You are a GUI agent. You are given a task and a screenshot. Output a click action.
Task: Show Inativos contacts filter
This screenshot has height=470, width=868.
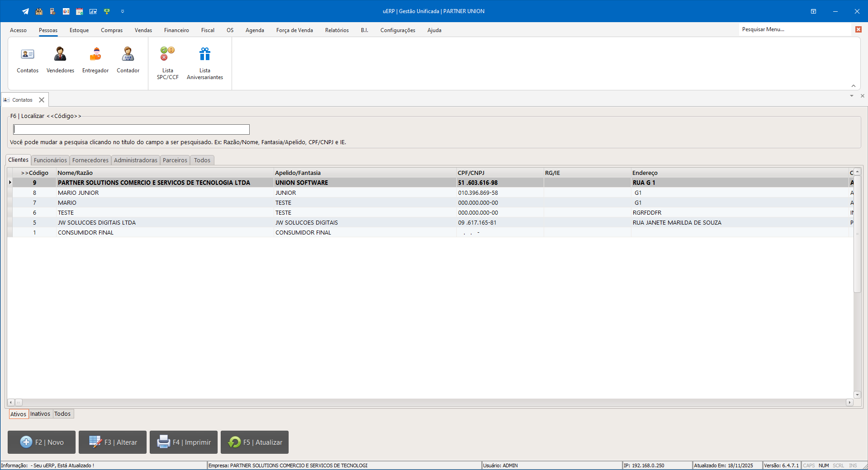click(40, 414)
